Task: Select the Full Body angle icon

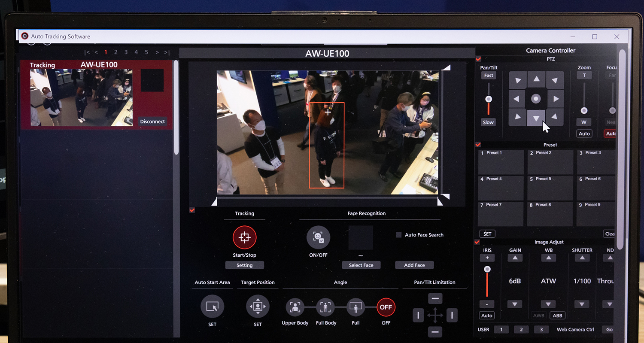Action: (x=325, y=307)
